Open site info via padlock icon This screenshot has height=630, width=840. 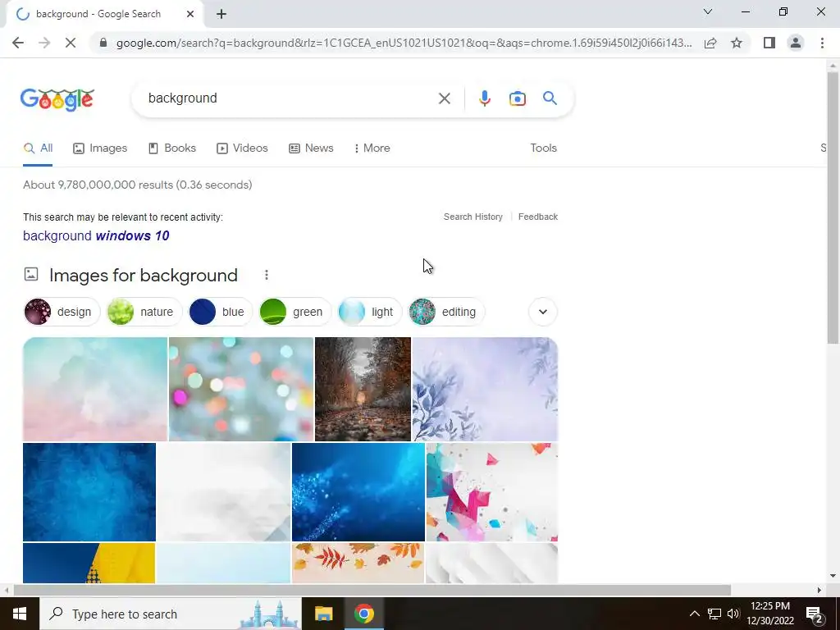pos(103,43)
